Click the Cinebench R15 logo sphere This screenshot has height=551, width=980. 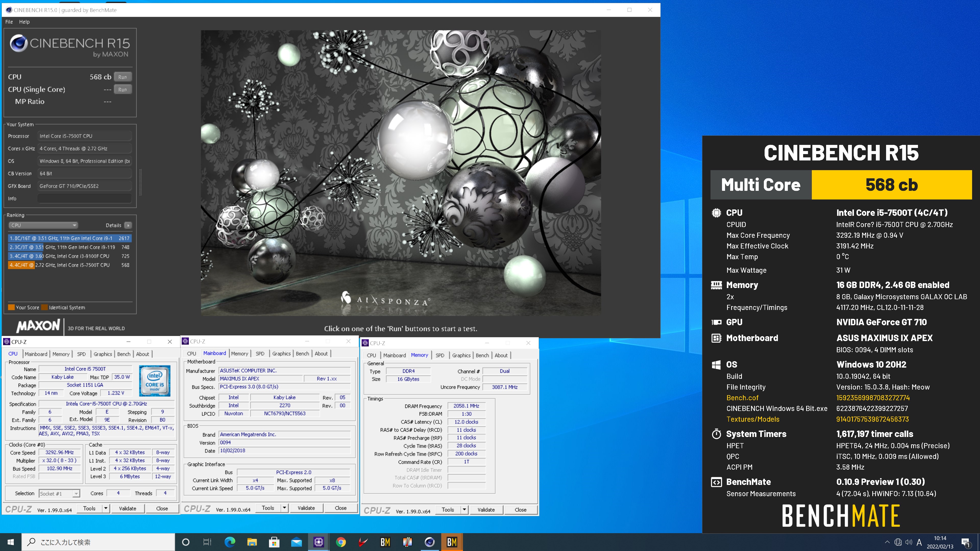click(19, 43)
